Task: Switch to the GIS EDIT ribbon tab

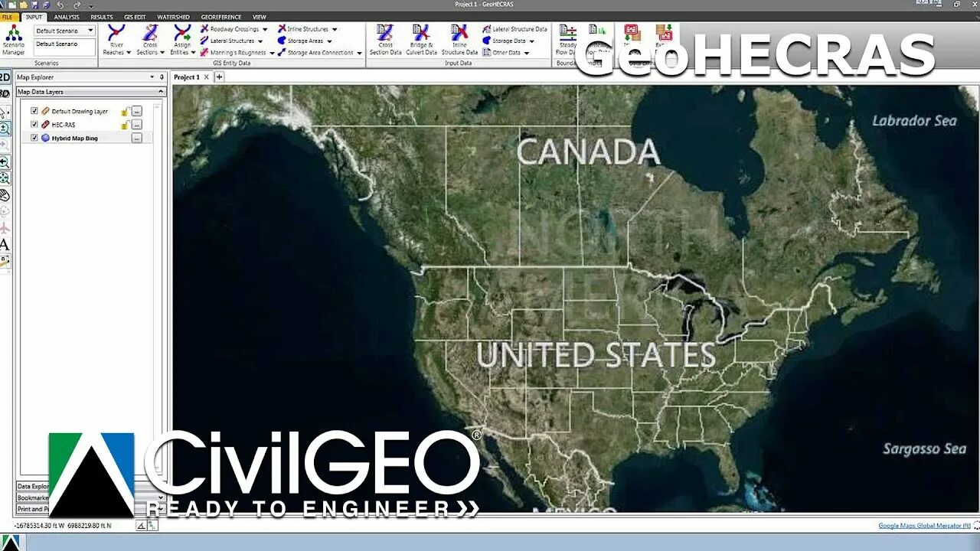Action: [135, 17]
